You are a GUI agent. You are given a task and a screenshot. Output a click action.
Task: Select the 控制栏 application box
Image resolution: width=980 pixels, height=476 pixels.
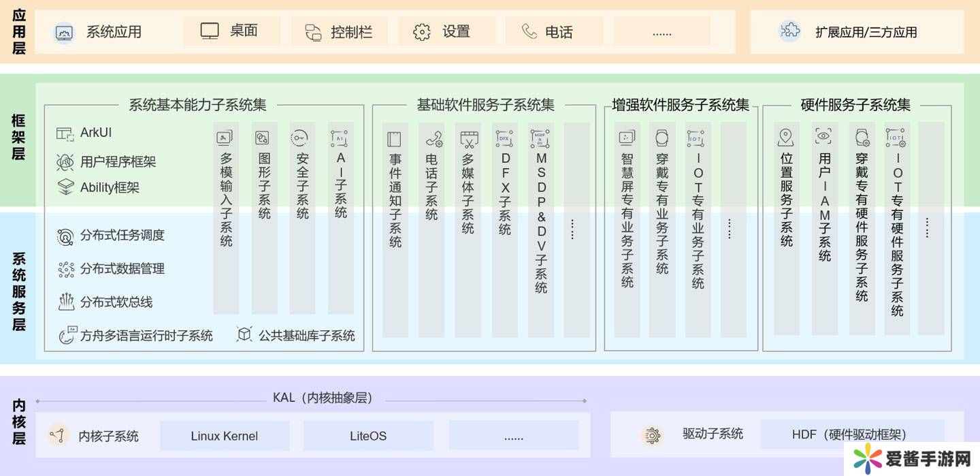point(339,31)
